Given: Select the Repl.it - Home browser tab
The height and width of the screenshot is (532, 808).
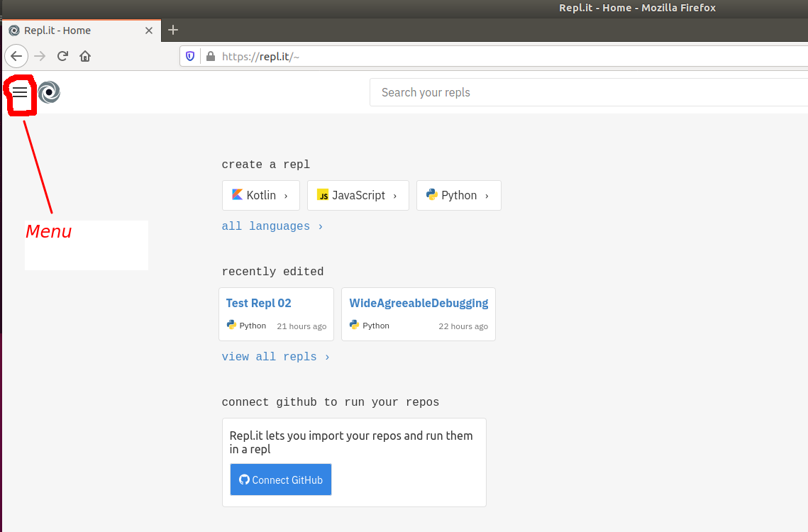Looking at the screenshot, I should 82,31.
